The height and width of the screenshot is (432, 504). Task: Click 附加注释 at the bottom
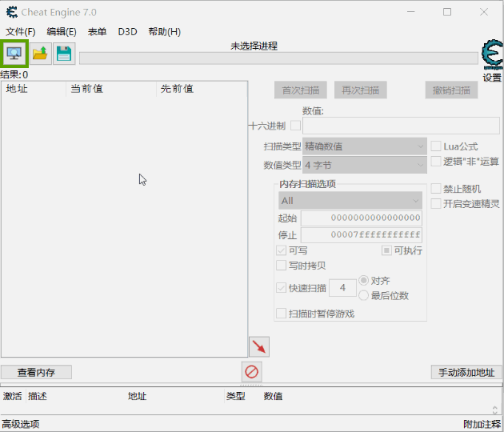tap(482, 424)
